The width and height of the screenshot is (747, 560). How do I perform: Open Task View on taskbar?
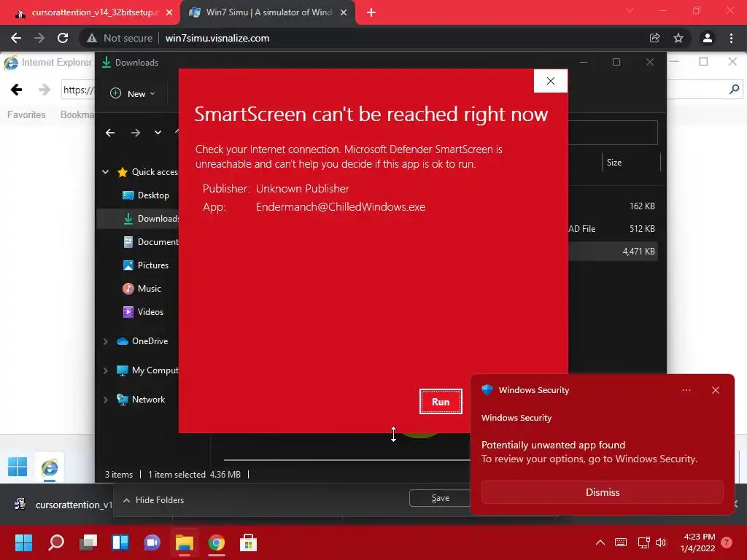pyautogui.click(x=88, y=542)
